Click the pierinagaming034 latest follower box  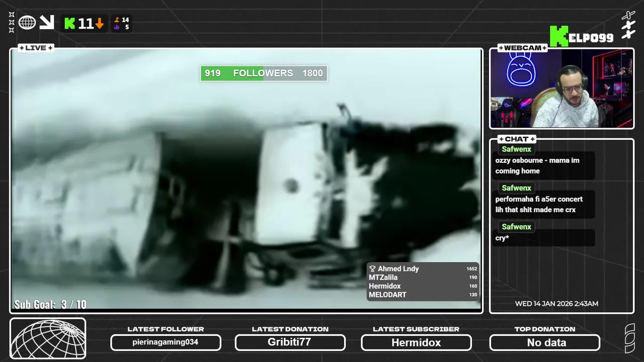coord(166,342)
